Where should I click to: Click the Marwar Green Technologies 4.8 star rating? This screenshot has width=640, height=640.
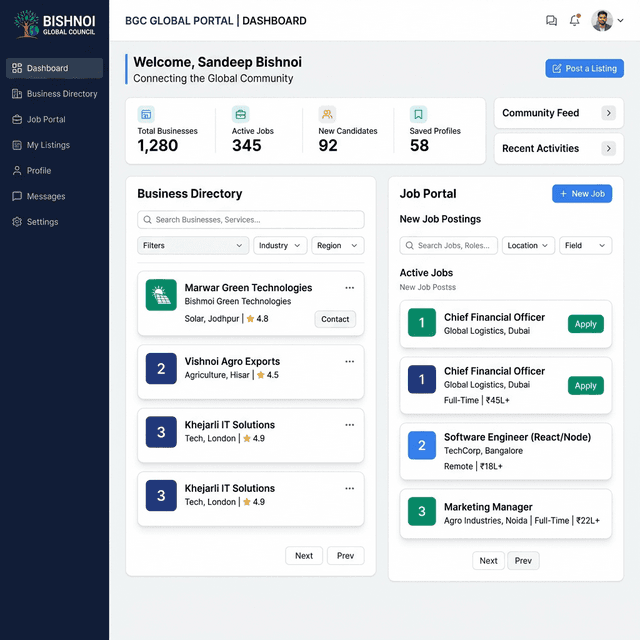[258, 319]
